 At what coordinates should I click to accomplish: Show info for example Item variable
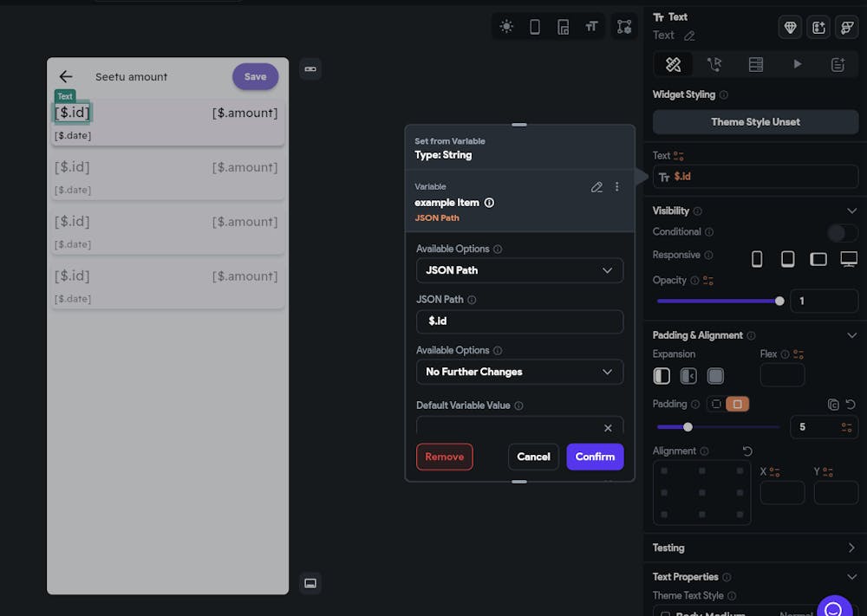tap(489, 203)
